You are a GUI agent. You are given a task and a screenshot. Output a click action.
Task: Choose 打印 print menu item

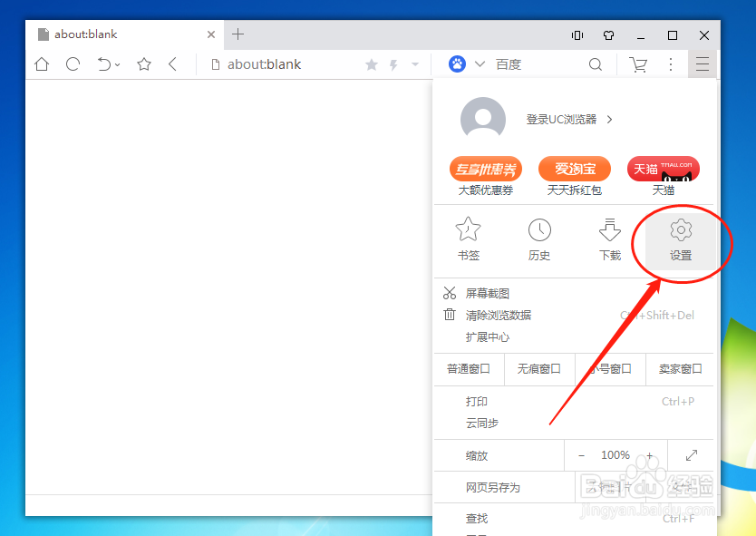574,402
